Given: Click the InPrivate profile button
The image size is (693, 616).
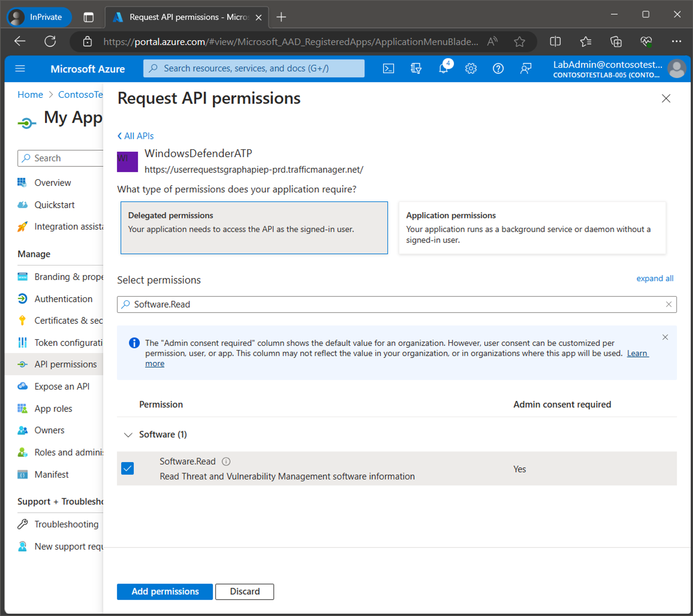Looking at the screenshot, I should [39, 17].
